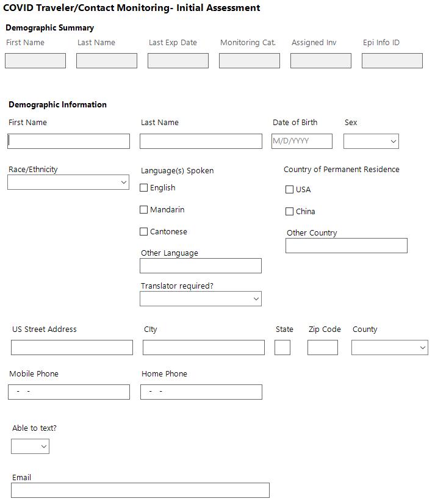Screen dimensions: 435x504
Task: Focus the Email text field
Action: (140, 491)
